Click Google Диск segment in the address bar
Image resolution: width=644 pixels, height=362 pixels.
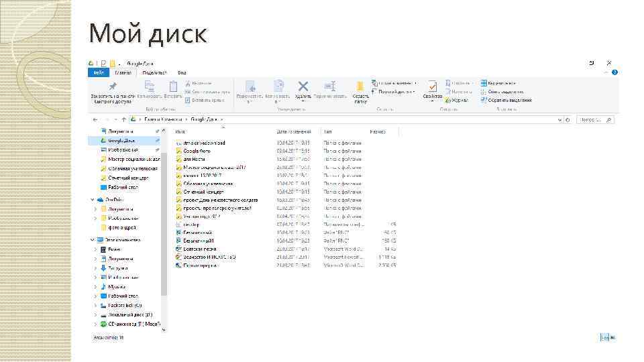click(204, 119)
